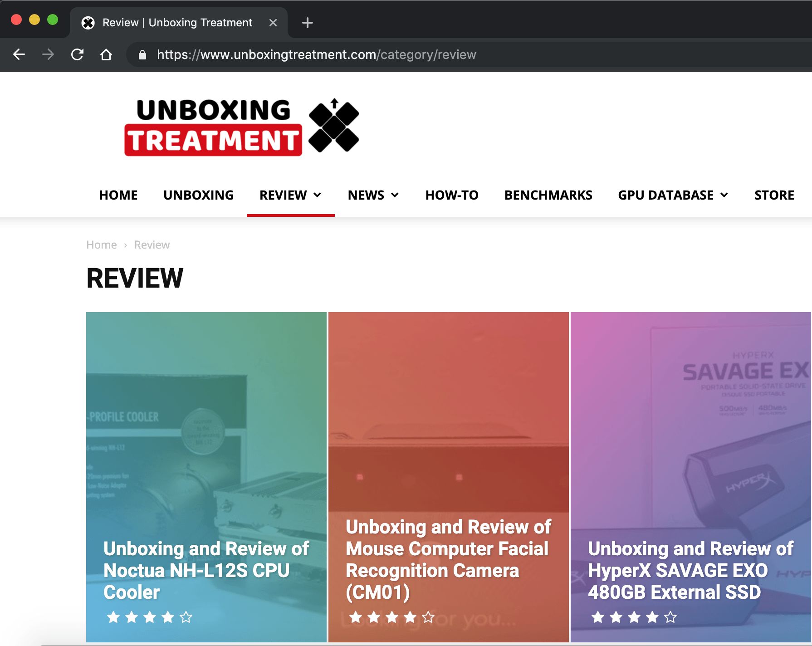
Task: Open the HOW-TO menu item
Action: pos(452,195)
